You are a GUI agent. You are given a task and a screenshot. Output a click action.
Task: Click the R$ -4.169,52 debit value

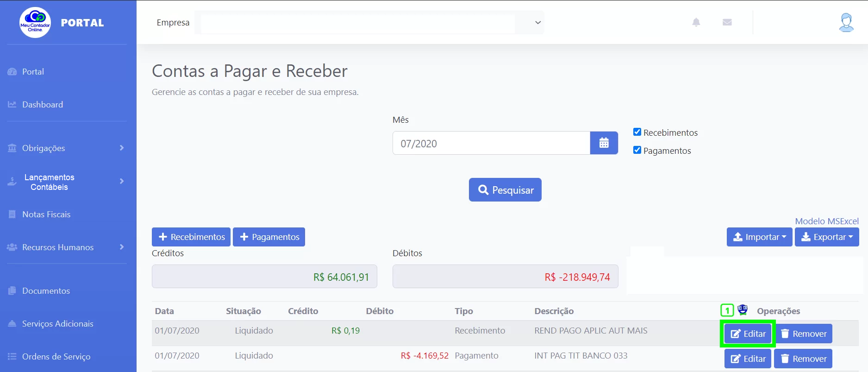(425, 355)
